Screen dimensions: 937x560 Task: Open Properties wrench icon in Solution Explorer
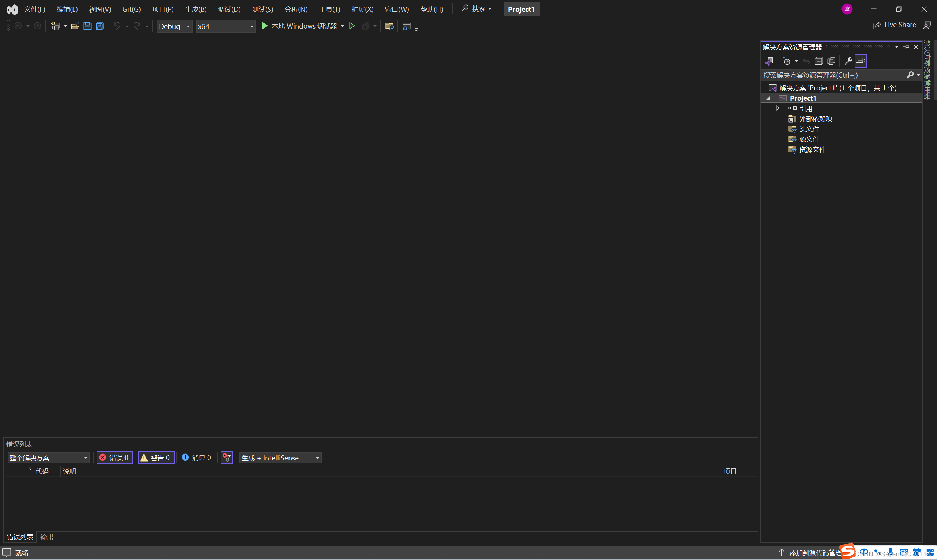click(848, 61)
